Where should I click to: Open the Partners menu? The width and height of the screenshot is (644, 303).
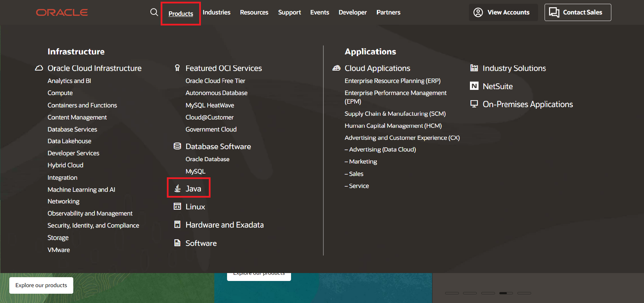(x=388, y=12)
